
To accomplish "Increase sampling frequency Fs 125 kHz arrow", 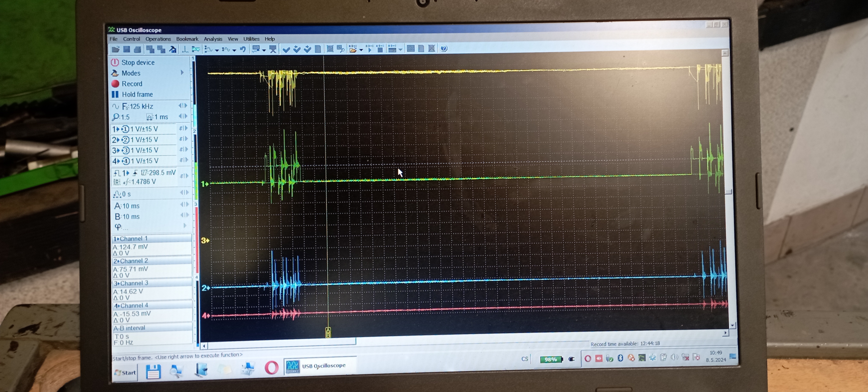I will [186, 106].
